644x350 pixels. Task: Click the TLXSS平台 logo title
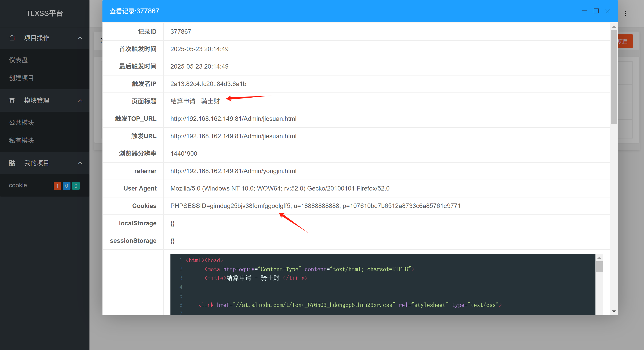pyautogui.click(x=45, y=13)
